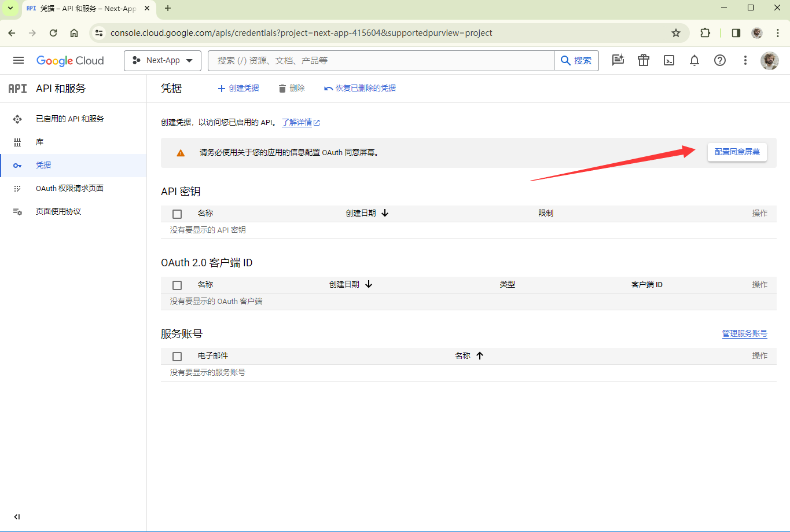Open the Chrome profile avatar

(757, 33)
